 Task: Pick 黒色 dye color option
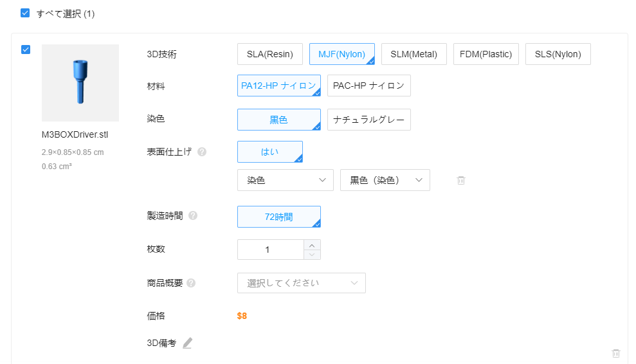click(279, 120)
